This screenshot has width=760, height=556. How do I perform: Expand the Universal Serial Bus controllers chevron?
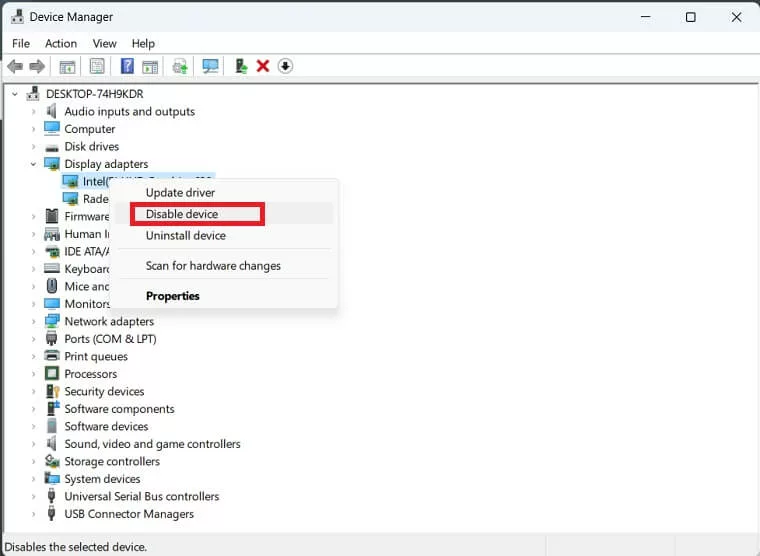[x=33, y=497]
